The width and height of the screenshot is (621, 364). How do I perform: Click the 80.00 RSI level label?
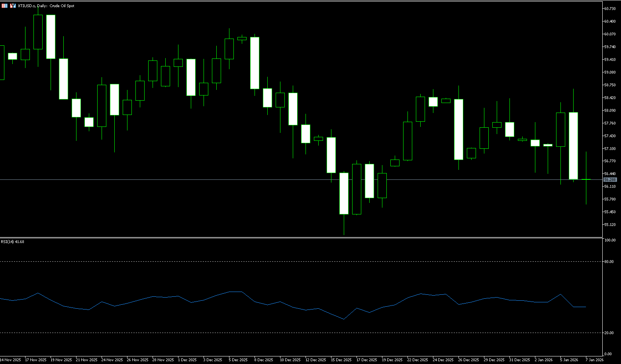coord(609,262)
